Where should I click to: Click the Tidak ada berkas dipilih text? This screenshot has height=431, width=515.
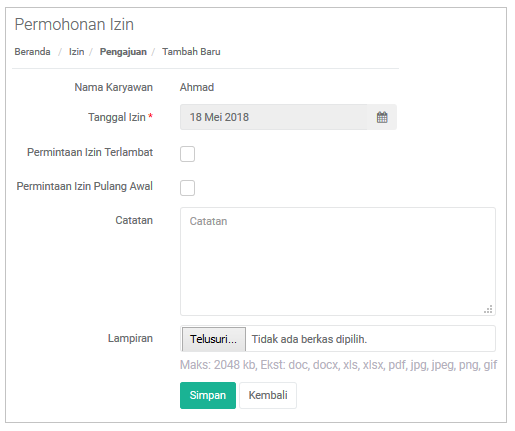[309, 339]
